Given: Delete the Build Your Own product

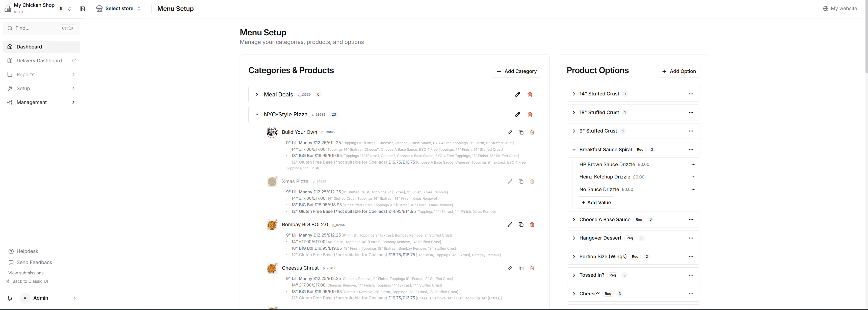Looking at the screenshot, I should click(x=532, y=132).
